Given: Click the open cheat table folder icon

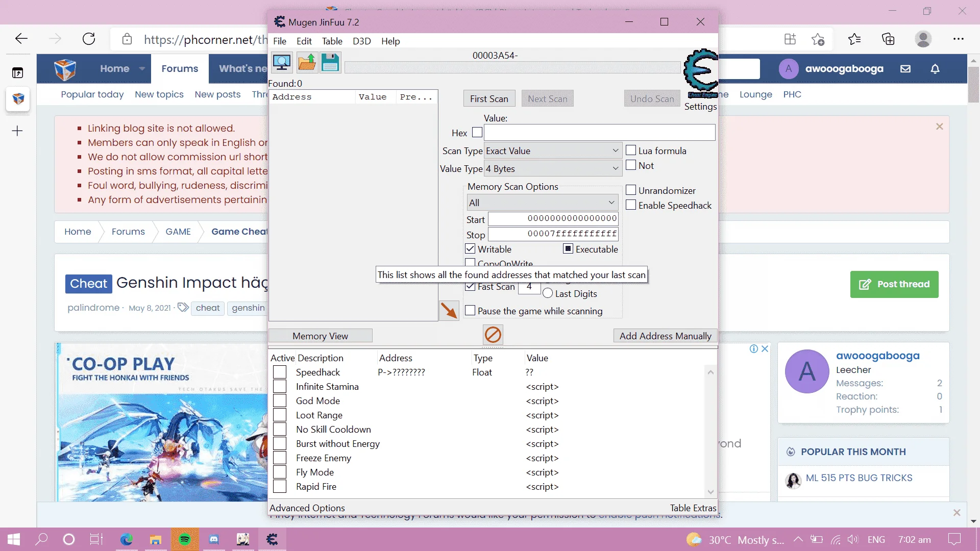Looking at the screenshot, I should point(307,63).
